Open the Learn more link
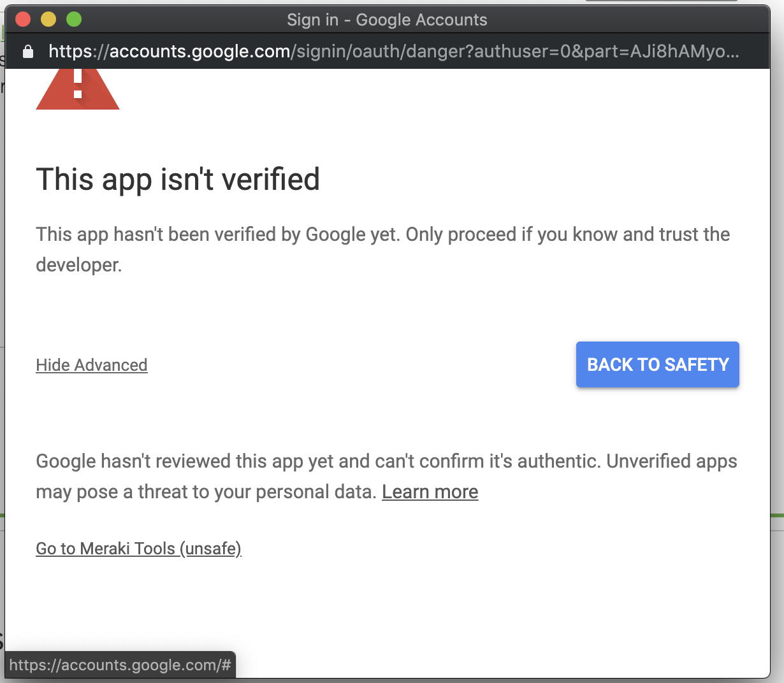 [x=430, y=491]
